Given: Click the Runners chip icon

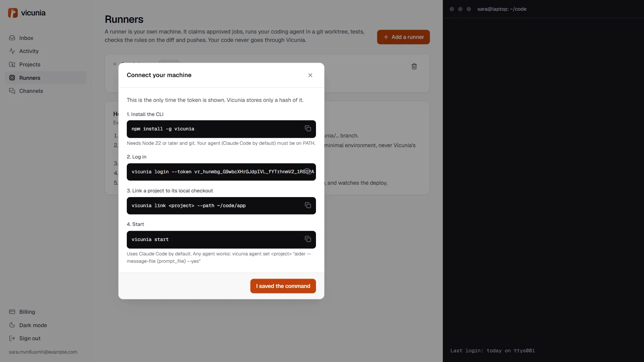Looking at the screenshot, I should [x=12, y=78].
